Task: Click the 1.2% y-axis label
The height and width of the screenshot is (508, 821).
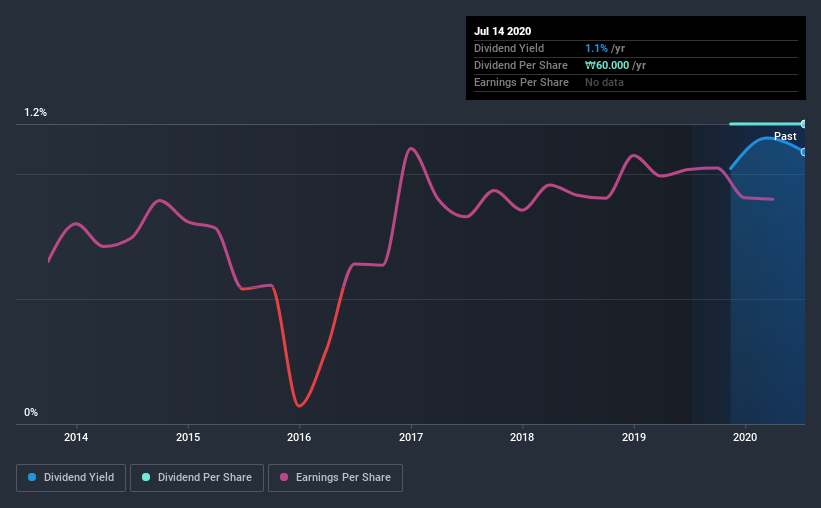Action: 36,112
